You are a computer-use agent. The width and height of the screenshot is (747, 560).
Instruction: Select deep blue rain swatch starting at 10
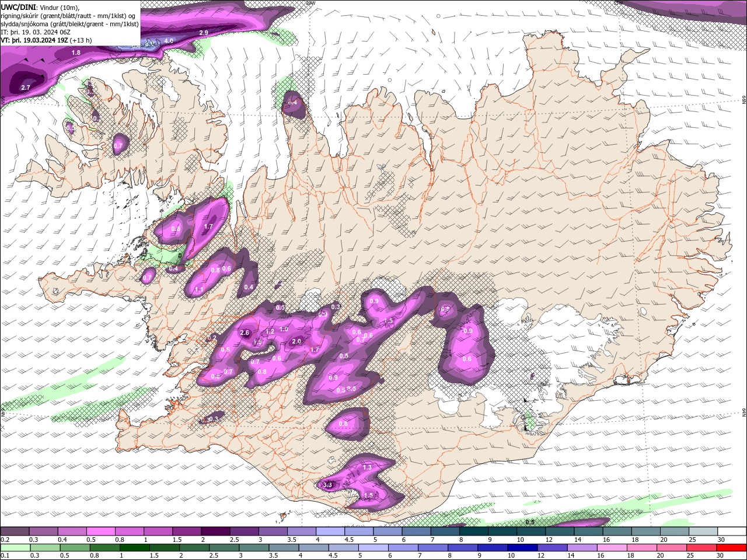point(522,548)
